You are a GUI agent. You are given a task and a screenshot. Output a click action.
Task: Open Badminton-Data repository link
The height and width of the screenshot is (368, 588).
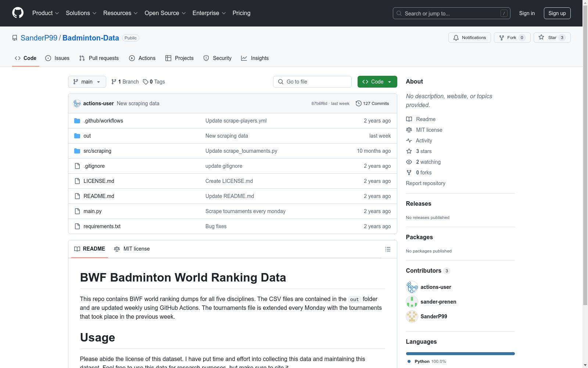coord(91,38)
